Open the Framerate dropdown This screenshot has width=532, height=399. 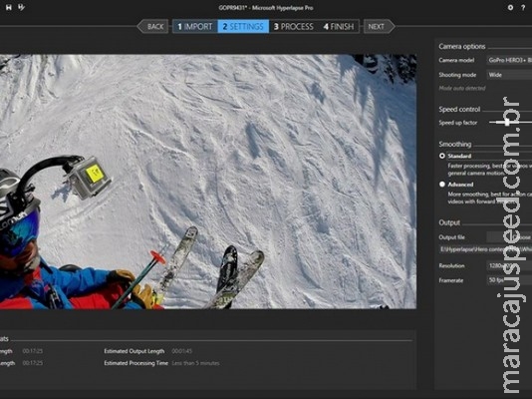point(509,280)
